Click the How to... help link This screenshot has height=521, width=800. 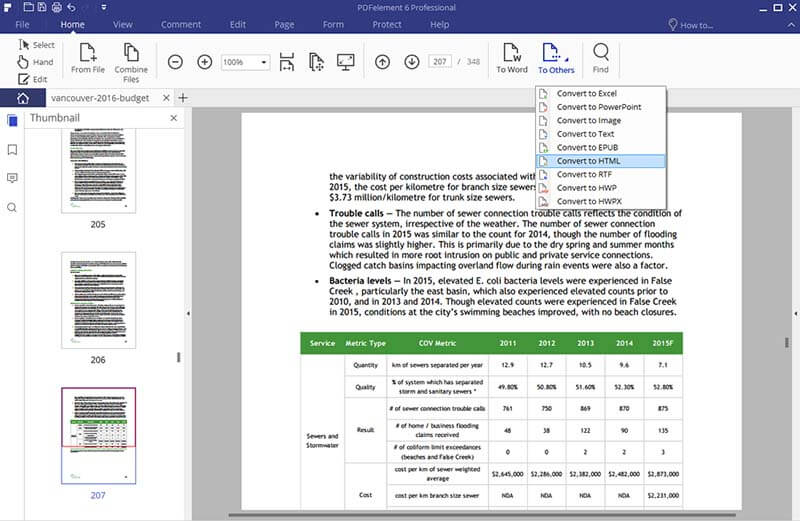(x=691, y=25)
